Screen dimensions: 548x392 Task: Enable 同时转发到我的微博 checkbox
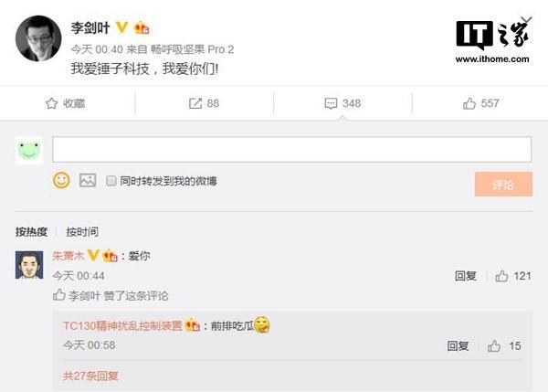[111, 181]
